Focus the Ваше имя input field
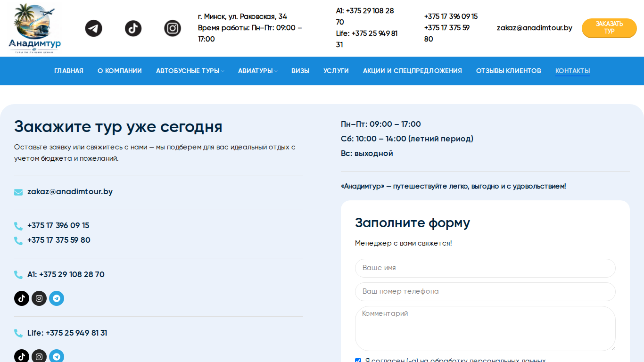 485,268
